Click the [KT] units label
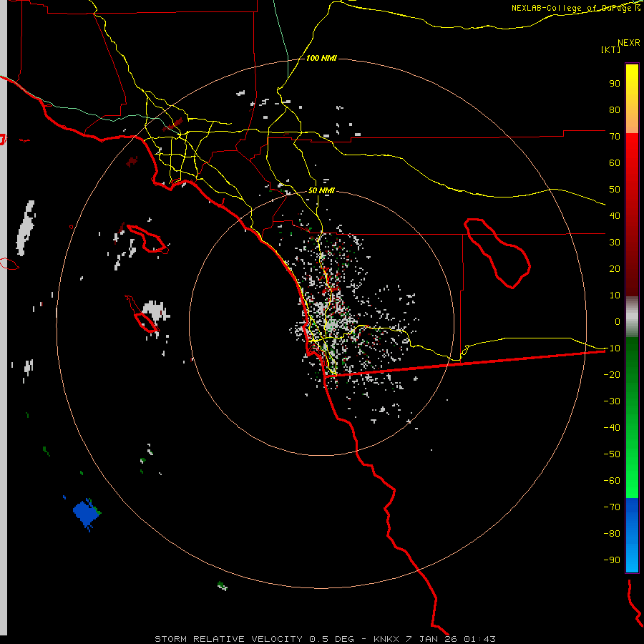This screenshot has width=644, height=644. click(x=610, y=49)
